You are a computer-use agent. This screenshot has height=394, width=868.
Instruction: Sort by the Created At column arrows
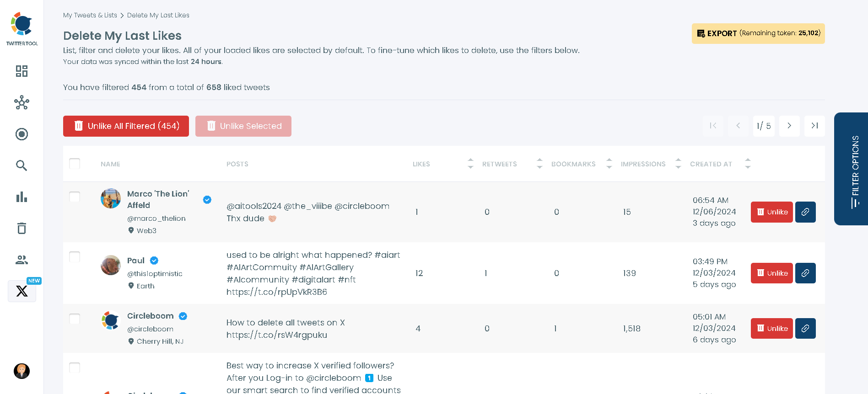(x=748, y=164)
